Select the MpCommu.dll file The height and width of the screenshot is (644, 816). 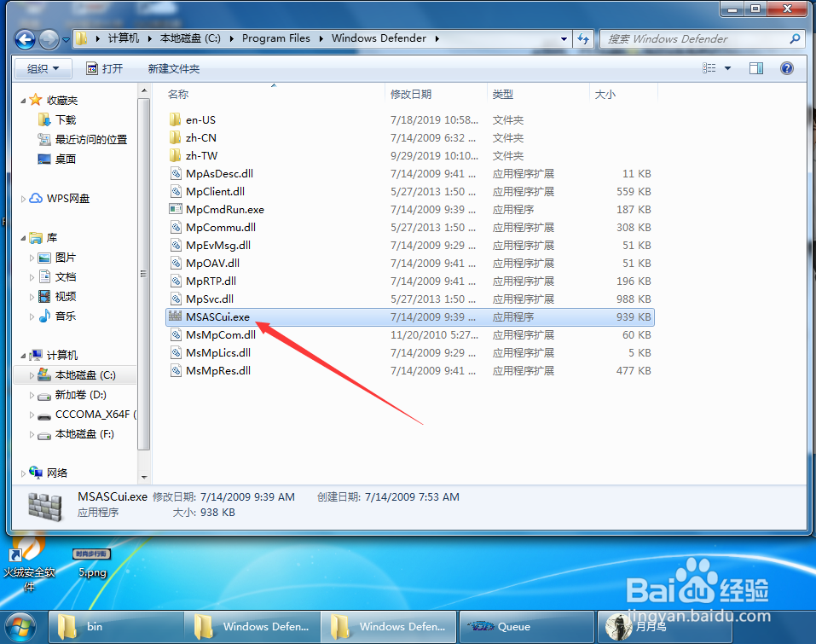pos(409,228)
